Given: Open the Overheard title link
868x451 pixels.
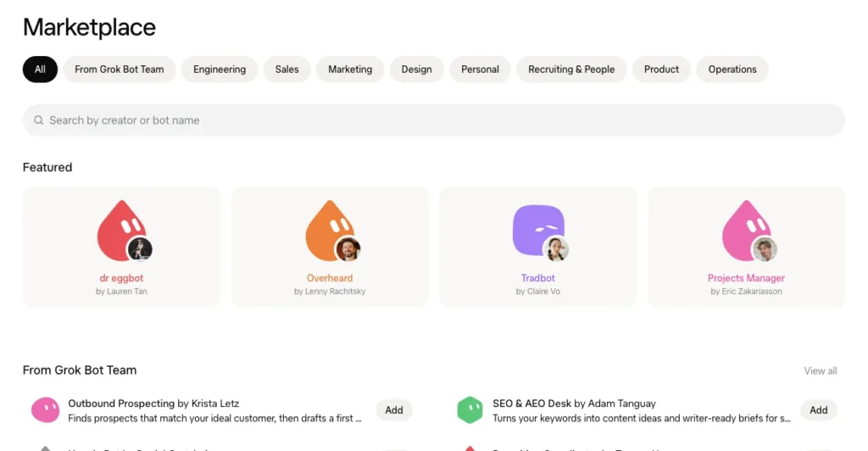Looking at the screenshot, I should pyautogui.click(x=330, y=278).
